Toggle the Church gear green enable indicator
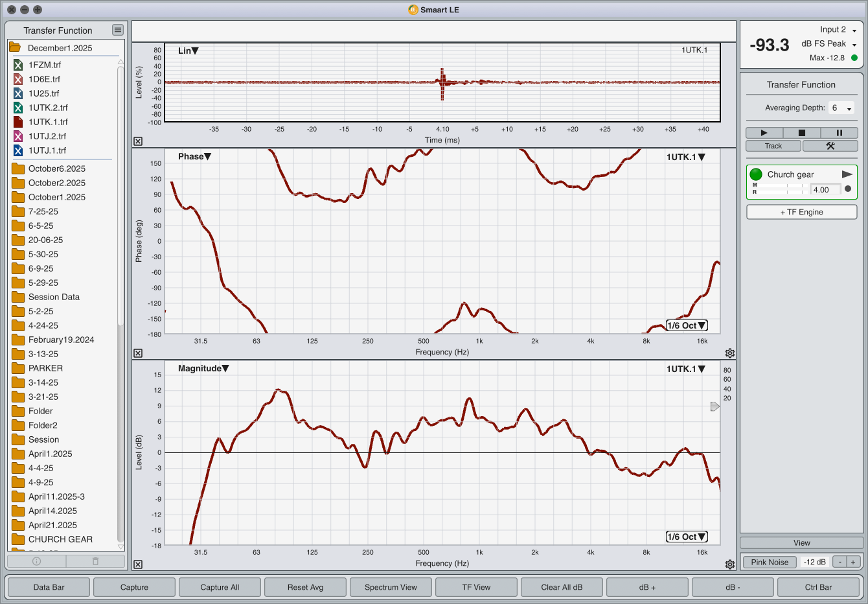This screenshot has width=868, height=604. pyautogui.click(x=756, y=174)
